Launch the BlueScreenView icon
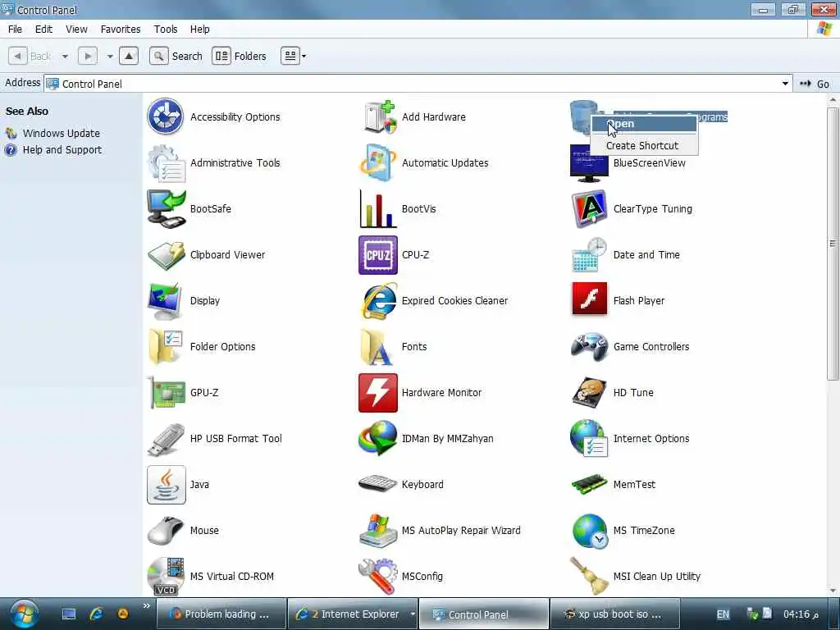 pos(589,163)
